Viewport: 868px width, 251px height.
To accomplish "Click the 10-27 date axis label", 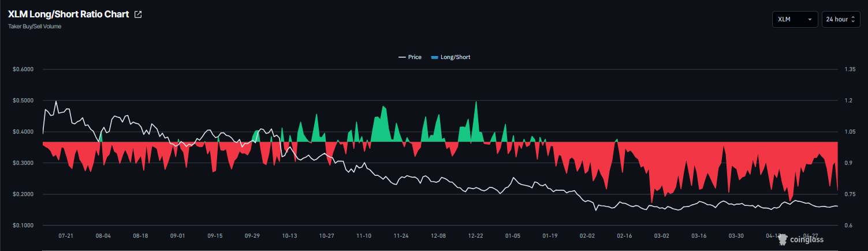I will pos(326,236).
